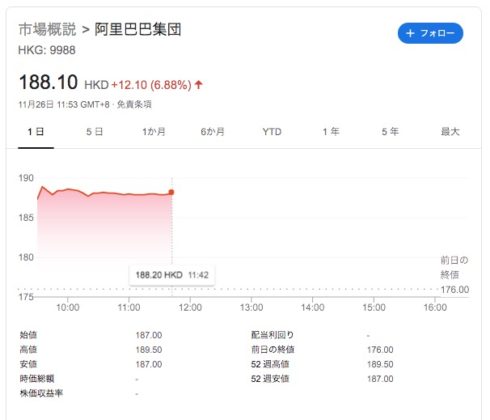Click the 188.20 HKD 11:42 tooltip
Viewport: 490px width, 420px height.
pyautogui.click(x=172, y=275)
